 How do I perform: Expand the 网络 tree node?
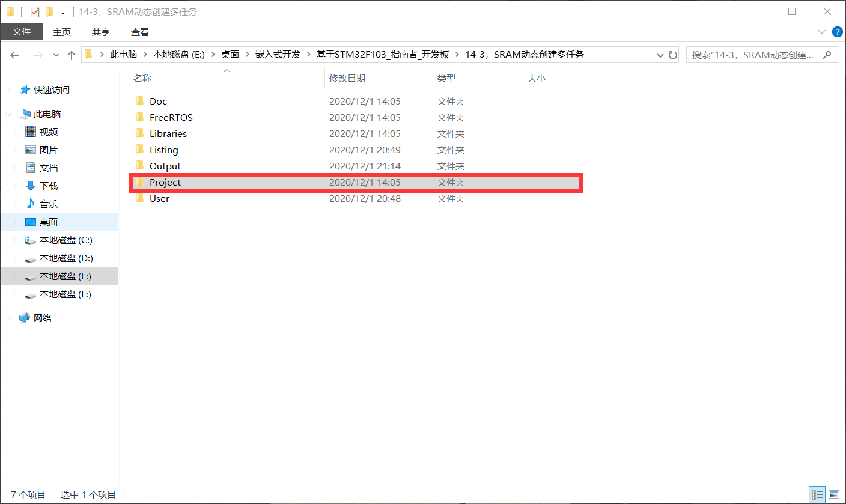point(8,318)
